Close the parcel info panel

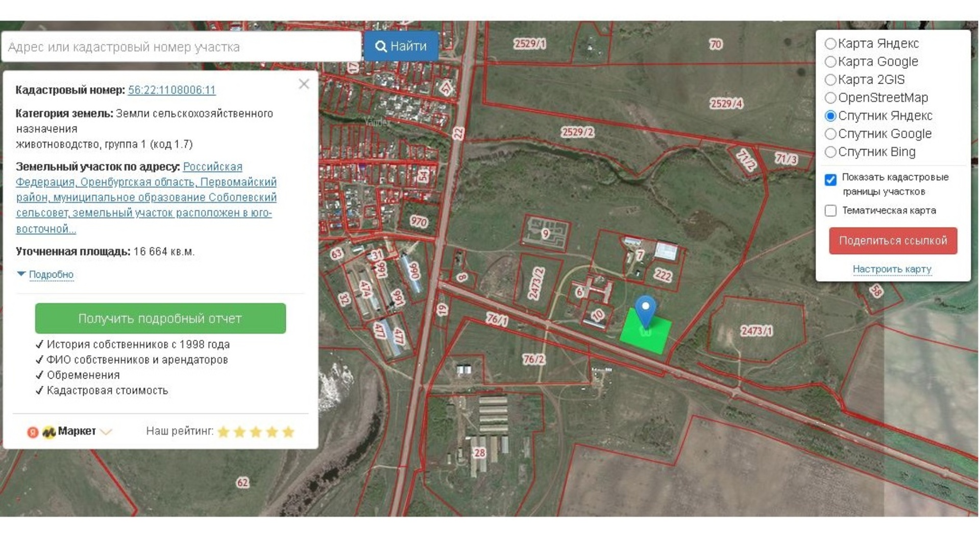[x=304, y=84]
